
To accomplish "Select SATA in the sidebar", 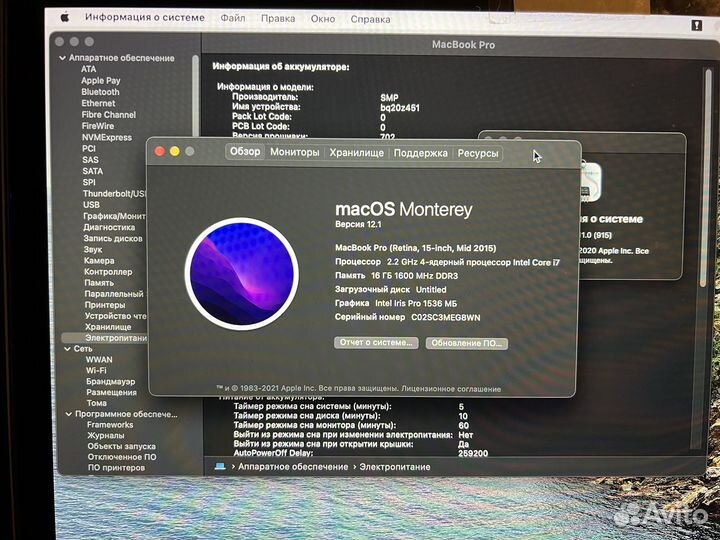I will pyautogui.click(x=93, y=171).
